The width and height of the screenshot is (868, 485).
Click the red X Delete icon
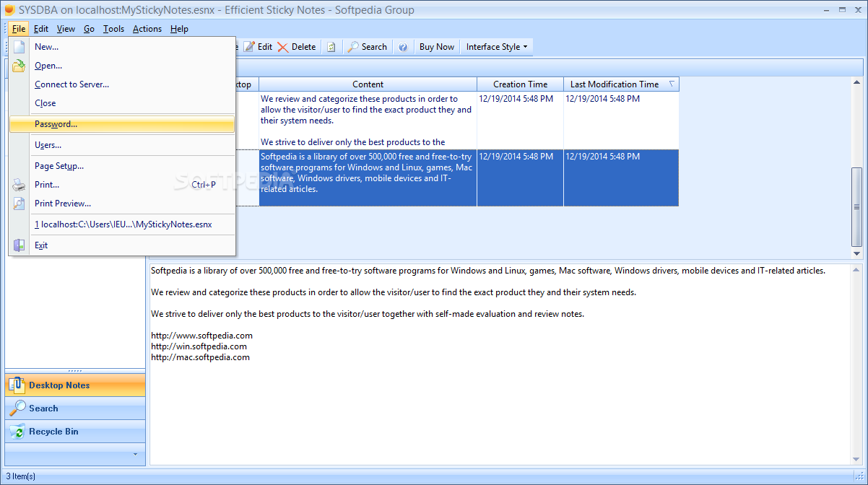pyautogui.click(x=282, y=47)
